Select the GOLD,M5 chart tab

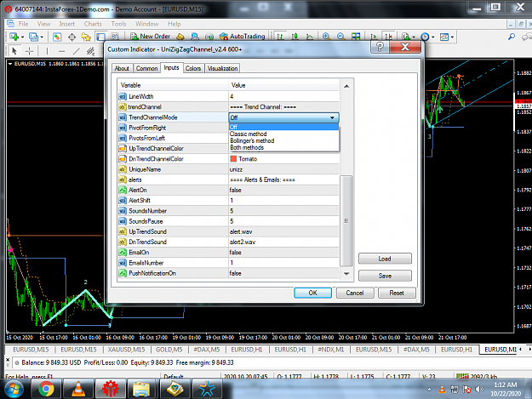[x=169, y=350]
